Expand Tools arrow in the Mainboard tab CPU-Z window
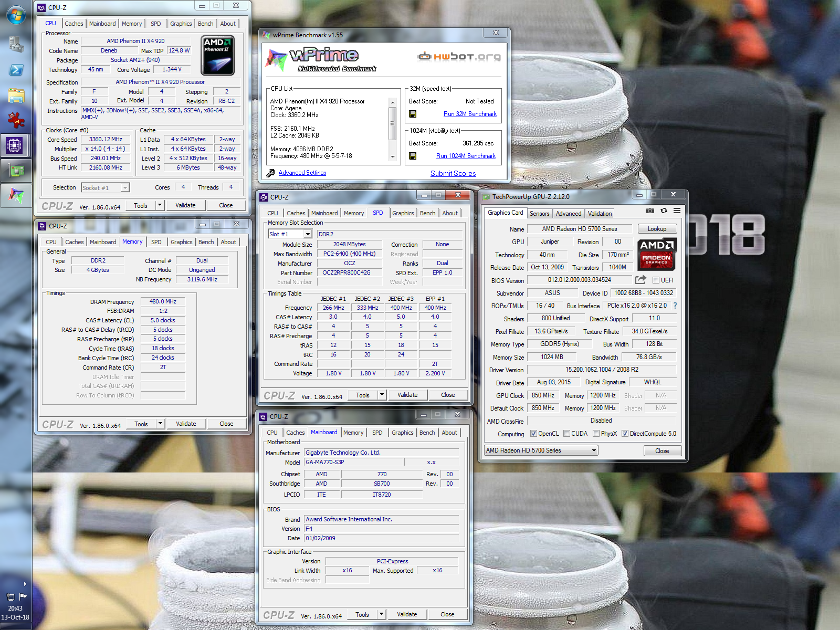The width and height of the screenshot is (840, 630). [x=381, y=614]
